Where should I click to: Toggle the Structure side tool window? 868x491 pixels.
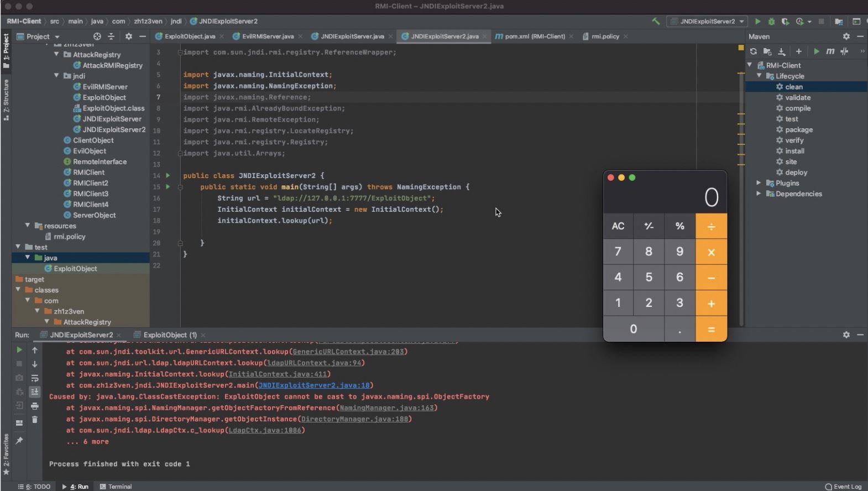6,100
